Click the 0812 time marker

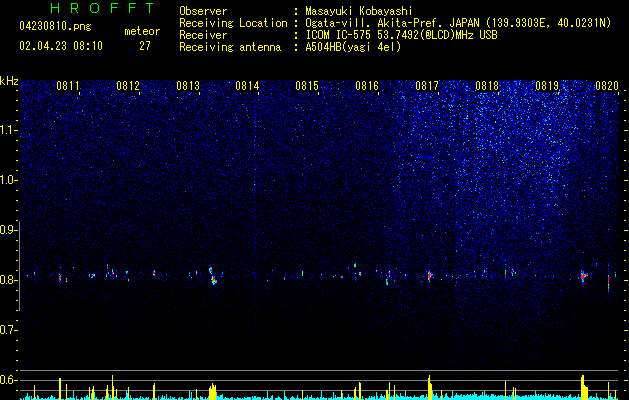tap(128, 86)
